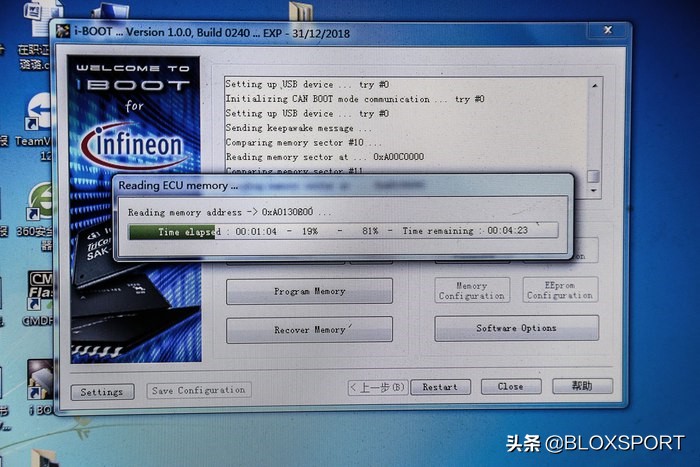Click the Program Memory button

[309, 291]
